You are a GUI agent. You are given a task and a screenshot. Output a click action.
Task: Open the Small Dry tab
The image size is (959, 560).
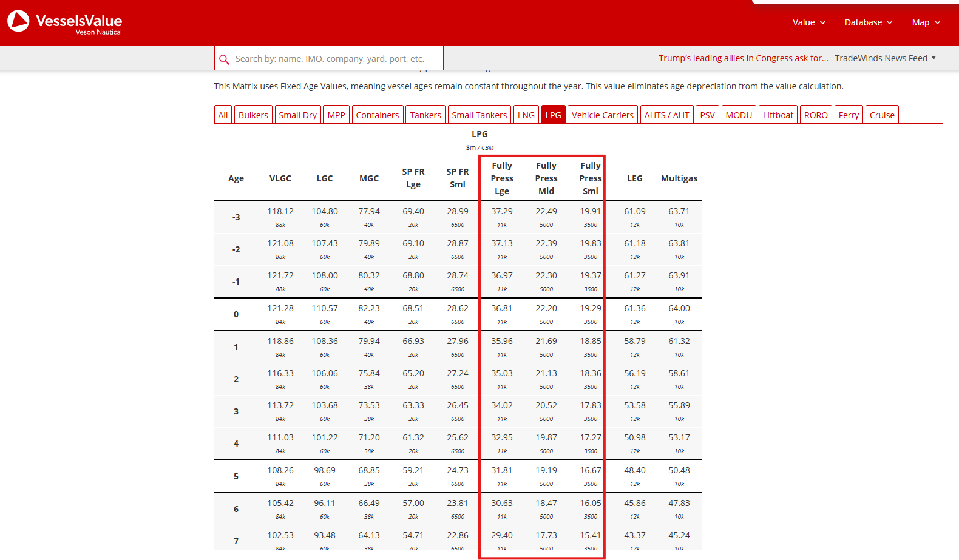coord(297,115)
